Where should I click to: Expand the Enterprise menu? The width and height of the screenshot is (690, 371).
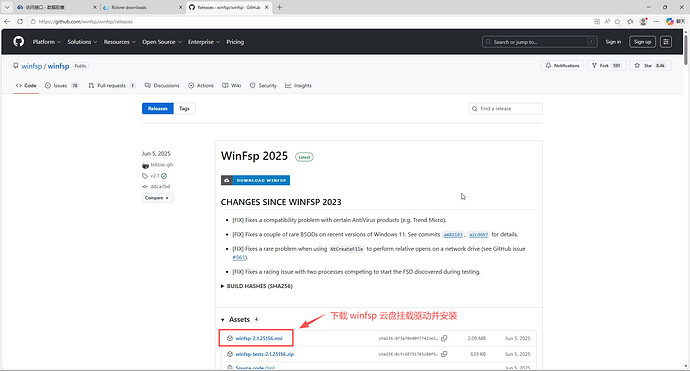click(204, 42)
